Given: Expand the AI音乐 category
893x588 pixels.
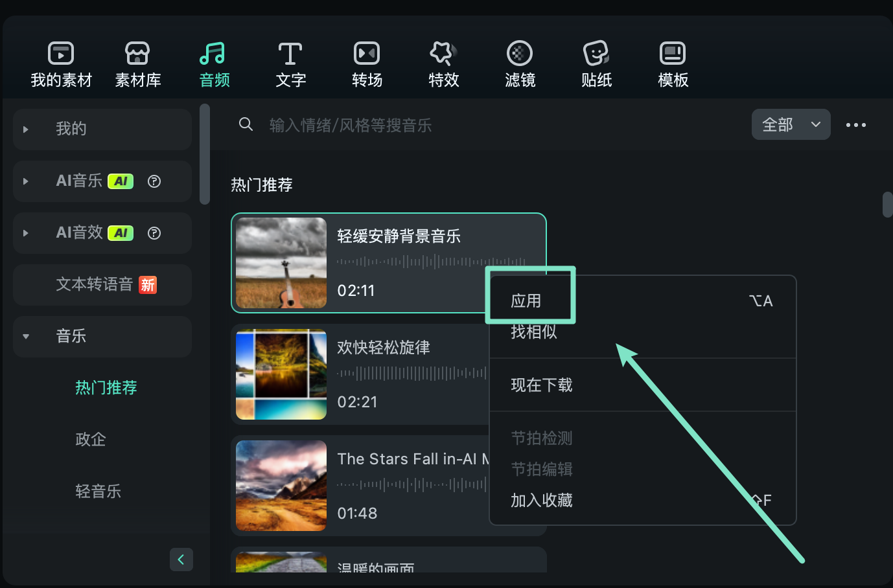Looking at the screenshot, I should click(x=25, y=181).
